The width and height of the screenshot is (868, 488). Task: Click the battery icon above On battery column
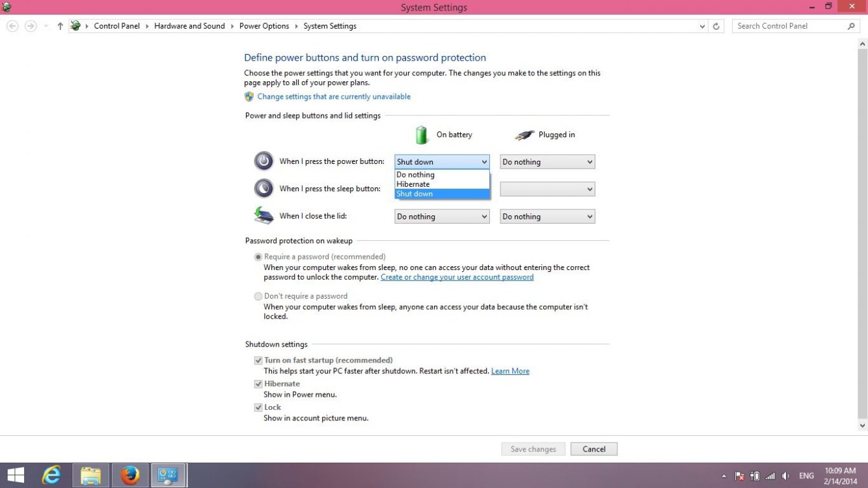coord(422,134)
